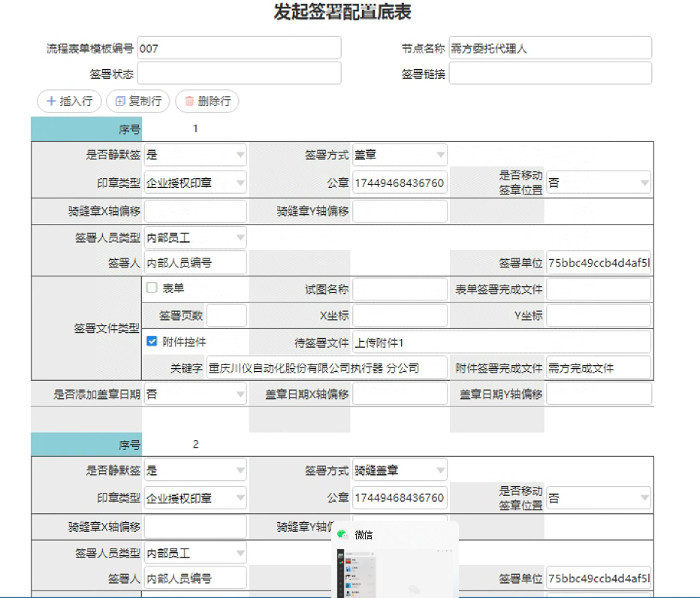Screen dimensions: 700x598
Task: Check the 表单 checkbox
Action: click(x=152, y=289)
